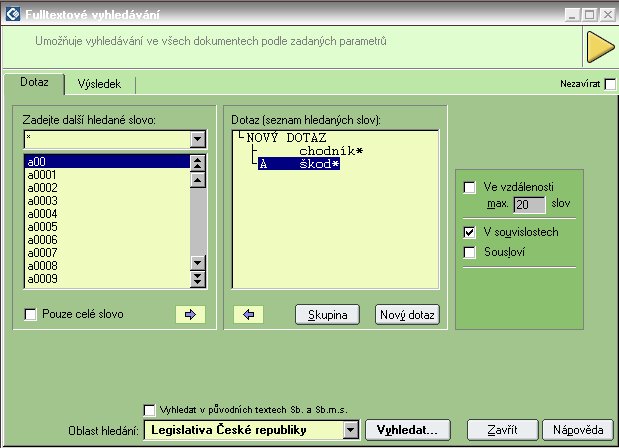
Task: Select a00 in the word list
Action: point(107,162)
